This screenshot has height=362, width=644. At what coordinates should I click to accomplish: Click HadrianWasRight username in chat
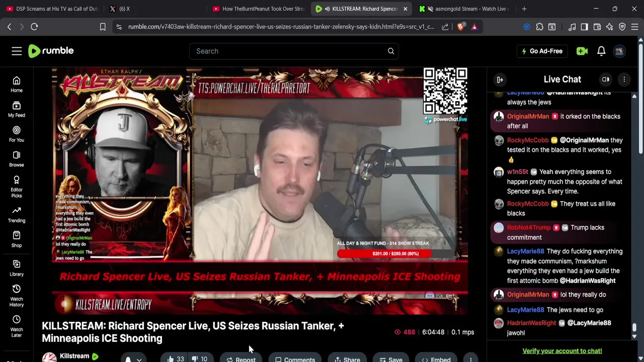point(531,323)
